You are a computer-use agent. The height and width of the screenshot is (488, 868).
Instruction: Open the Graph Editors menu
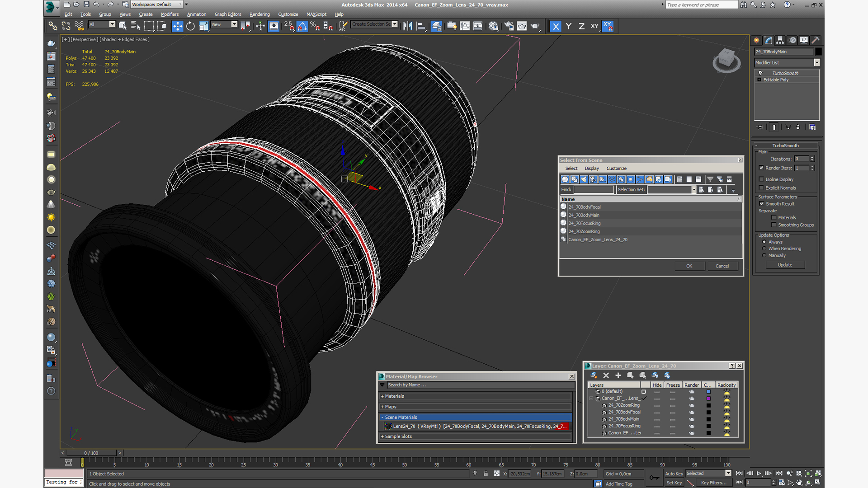[x=228, y=14]
